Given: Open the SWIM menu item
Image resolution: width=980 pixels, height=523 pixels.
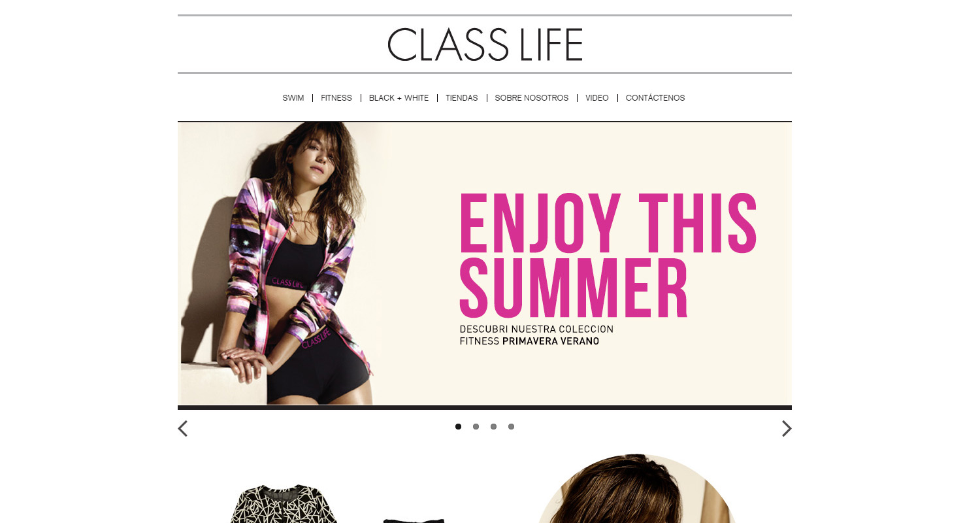Looking at the screenshot, I should coord(293,98).
